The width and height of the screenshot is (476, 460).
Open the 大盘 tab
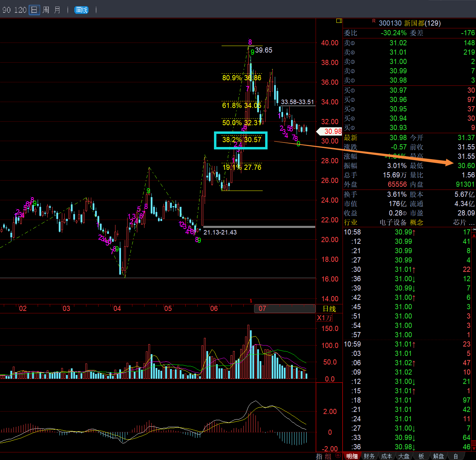pos(404,456)
